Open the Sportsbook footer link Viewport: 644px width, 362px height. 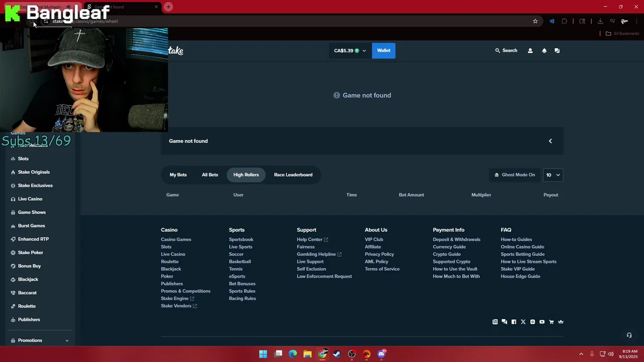pos(241,240)
